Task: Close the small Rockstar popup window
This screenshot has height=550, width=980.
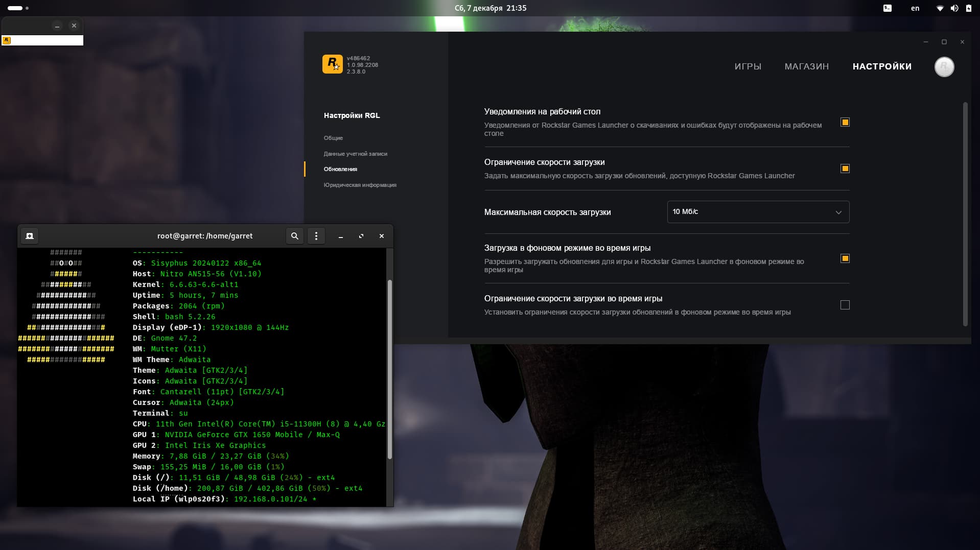Action: click(74, 26)
